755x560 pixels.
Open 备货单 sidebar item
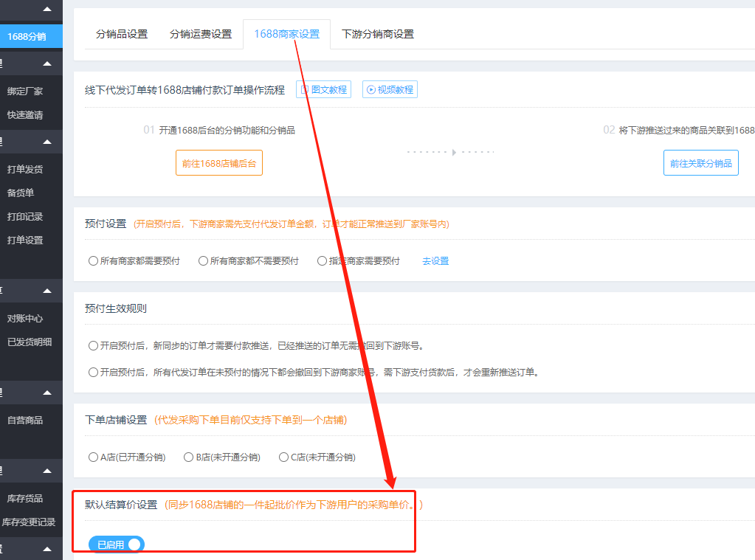(21, 193)
